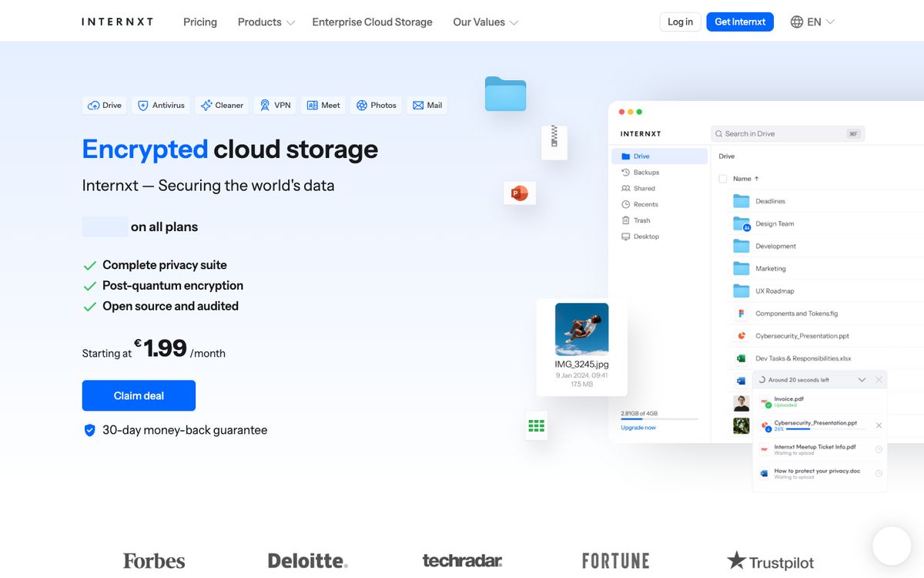Viewport: 924px width, 578px height.
Task: Click the Deloitte logo
Action: [308, 561]
